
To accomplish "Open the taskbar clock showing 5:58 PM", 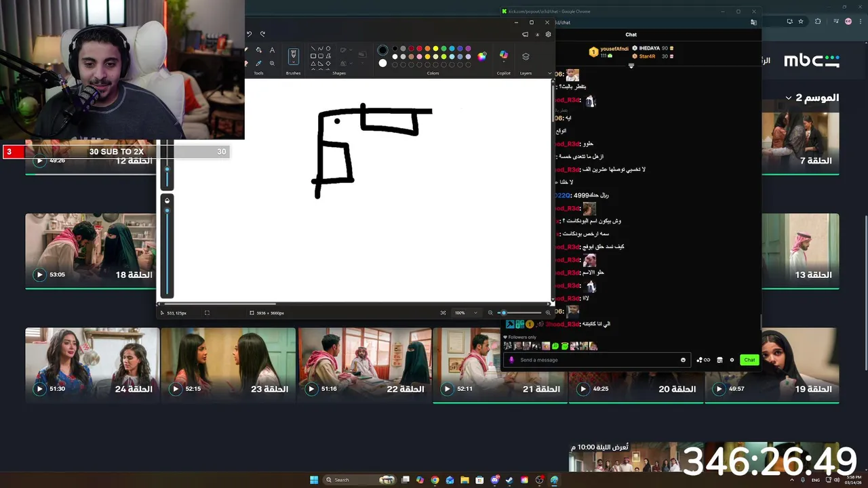I will tap(853, 480).
